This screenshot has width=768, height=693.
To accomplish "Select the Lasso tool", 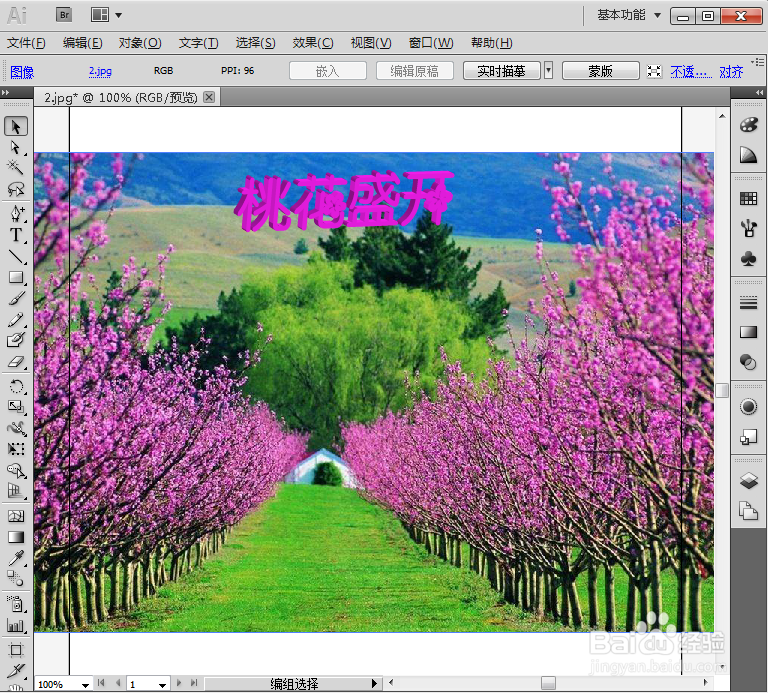I will [16, 189].
